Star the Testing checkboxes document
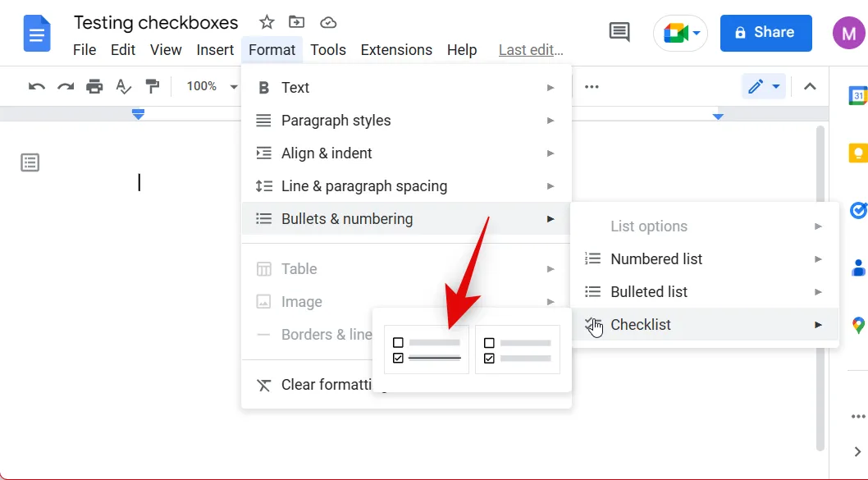 [x=267, y=22]
